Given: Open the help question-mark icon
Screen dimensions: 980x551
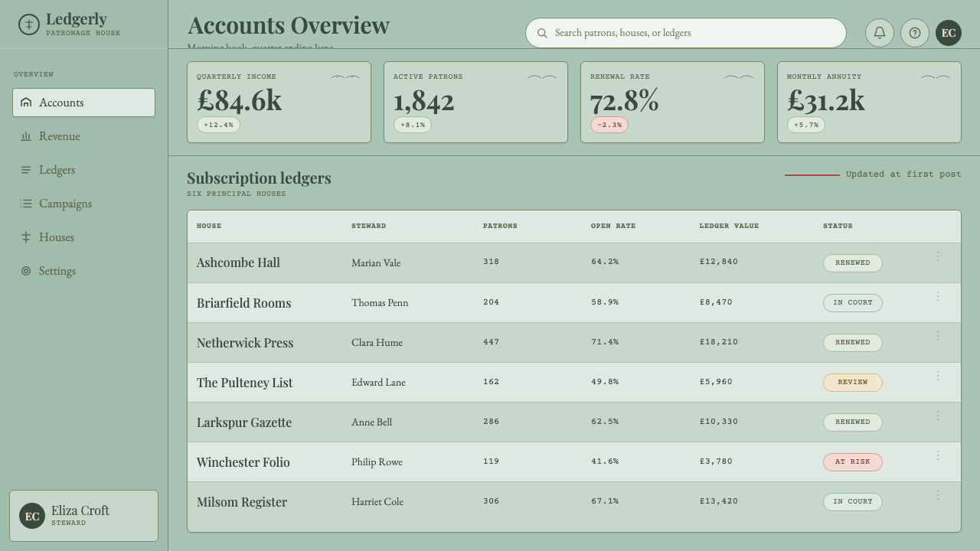Looking at the screenshot, I should tap(915, 33).
